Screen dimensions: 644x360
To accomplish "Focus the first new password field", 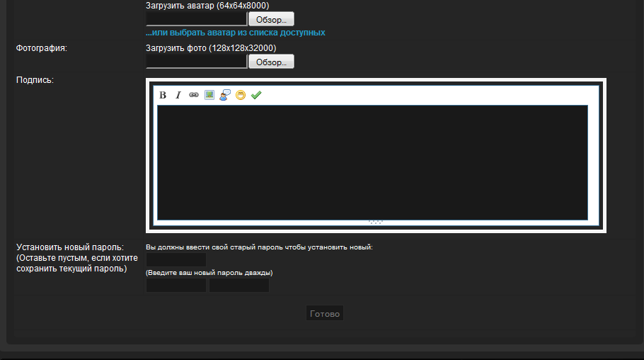I will 176,285.
